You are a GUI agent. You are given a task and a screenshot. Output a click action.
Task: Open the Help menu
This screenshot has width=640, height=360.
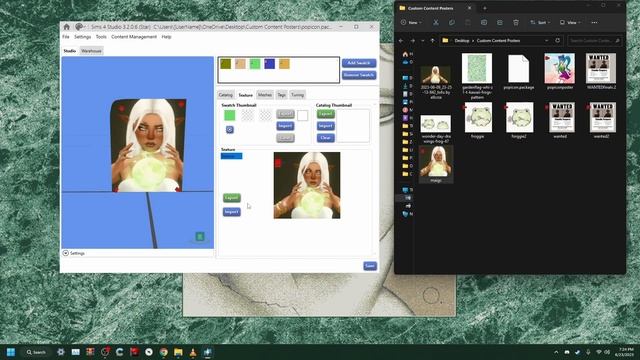166,37
